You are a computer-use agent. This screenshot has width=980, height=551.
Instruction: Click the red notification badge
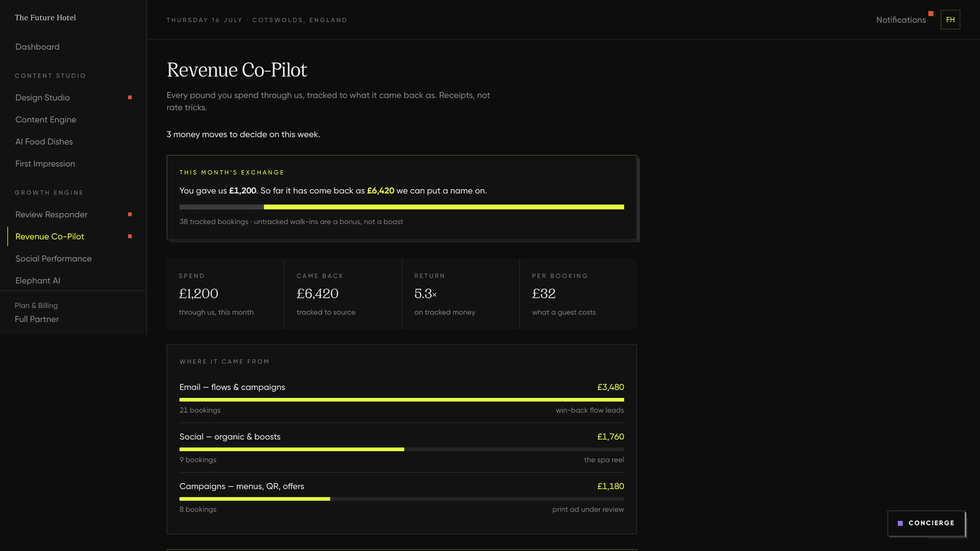(x=931, y=14)
